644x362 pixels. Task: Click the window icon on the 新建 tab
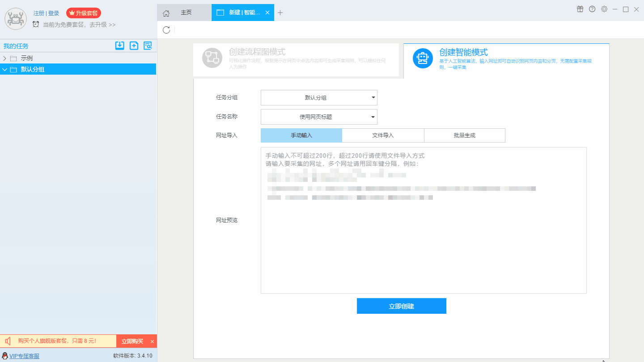[x=220, y=13]
